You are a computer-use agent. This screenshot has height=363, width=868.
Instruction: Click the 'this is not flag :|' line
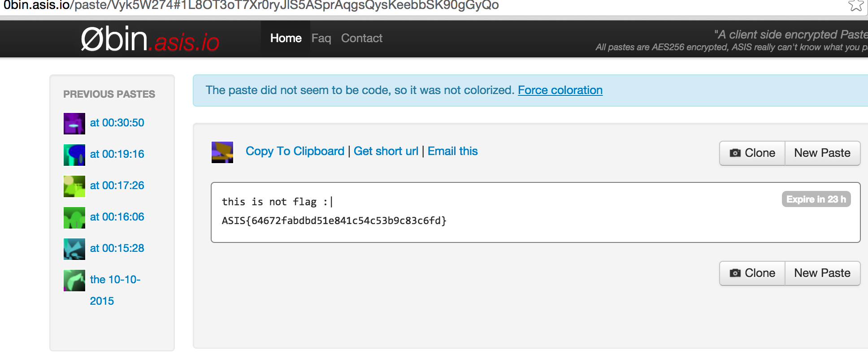[x=278, y=202]
